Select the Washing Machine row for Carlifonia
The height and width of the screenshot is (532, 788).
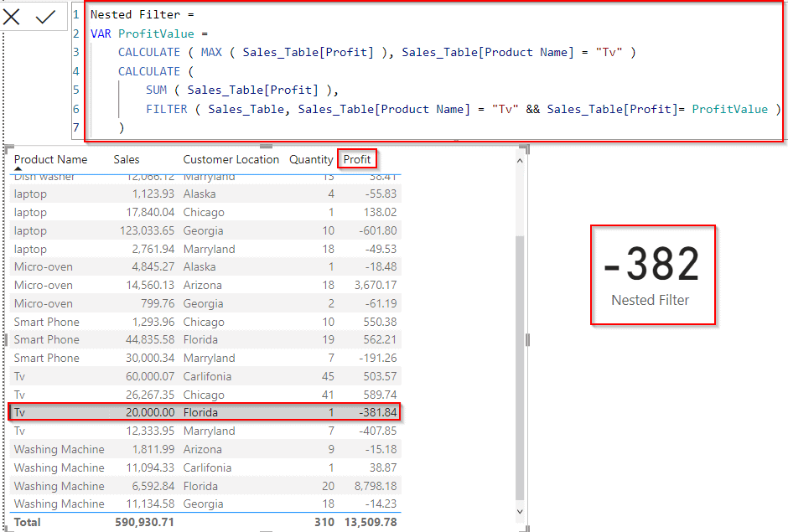coord(205,467)
